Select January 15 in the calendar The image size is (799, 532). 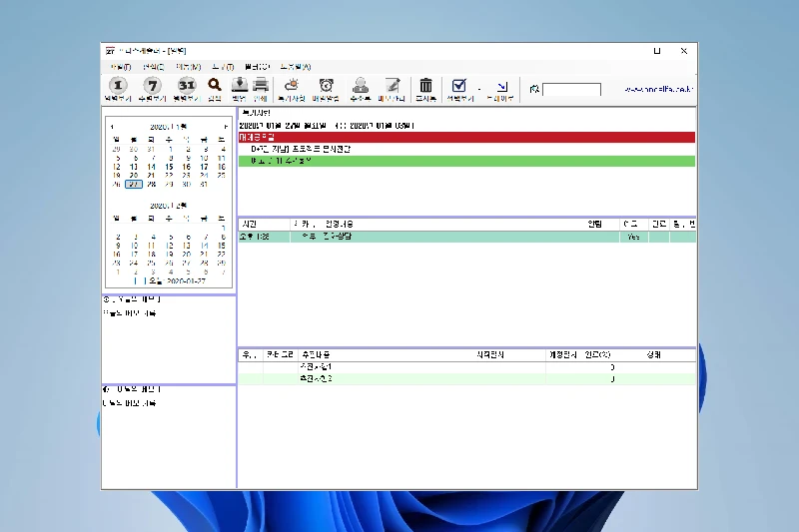click(170, 167)
